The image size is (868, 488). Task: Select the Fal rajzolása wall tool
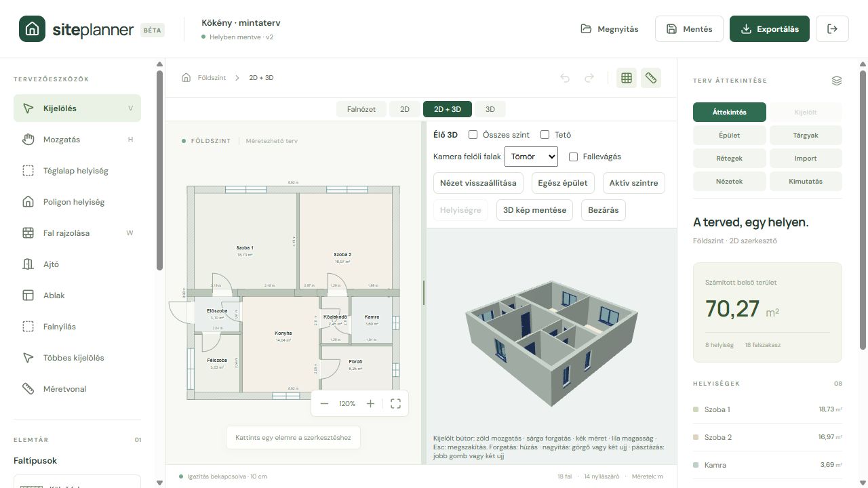coord(77,233)
